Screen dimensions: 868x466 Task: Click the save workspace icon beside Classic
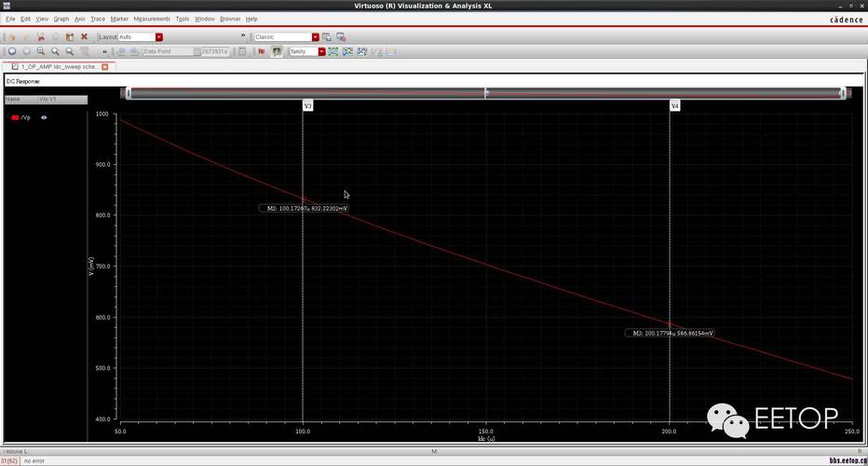click(327, 37)
